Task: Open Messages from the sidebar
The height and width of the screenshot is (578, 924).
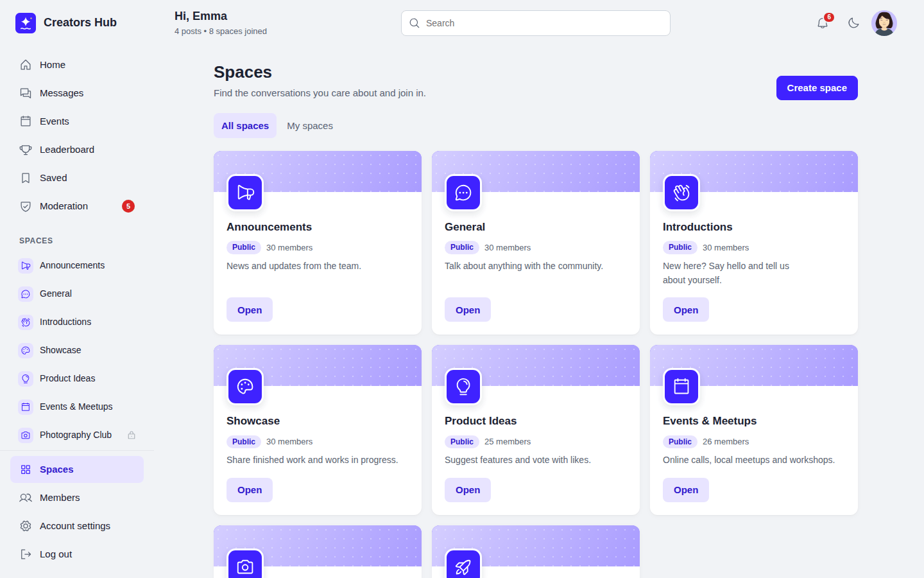Action: point(77,93)
